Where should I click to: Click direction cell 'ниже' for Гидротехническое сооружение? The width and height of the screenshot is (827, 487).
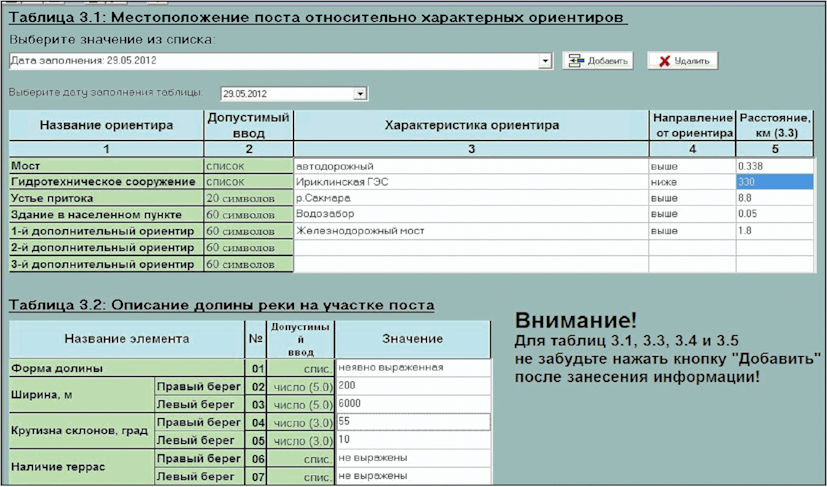point(692,182)
